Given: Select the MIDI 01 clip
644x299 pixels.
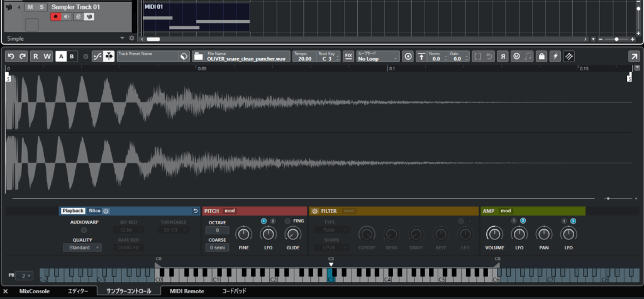Looking at the screenshot, I should pyautogui.click(x=197, y=17).
